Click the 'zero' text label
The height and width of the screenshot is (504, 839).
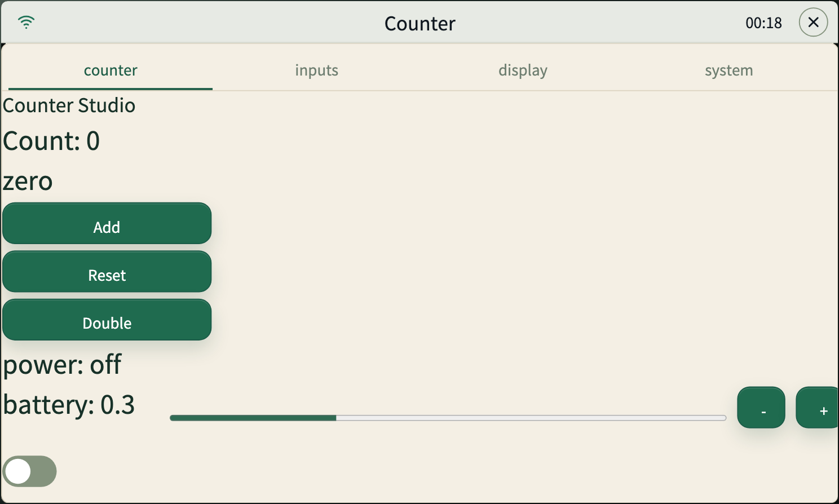point(28,182)
